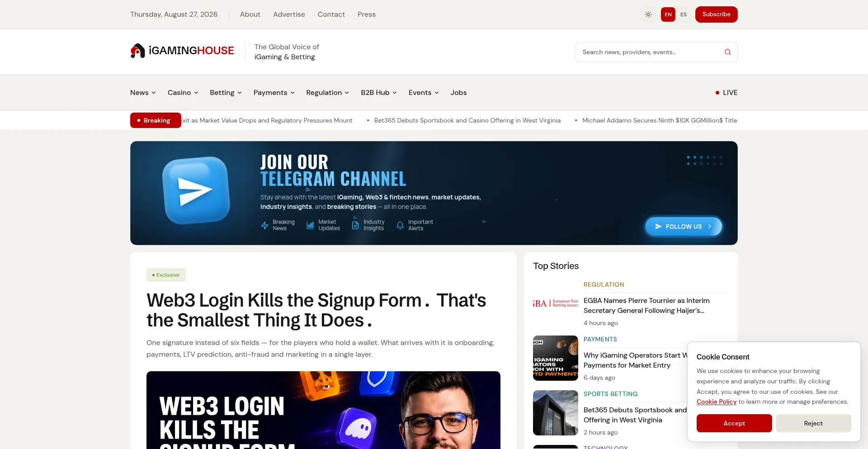This screenshot has height=449, width=868.
Task: Click the Important Alerts bell icon
Action: point(400,225)
